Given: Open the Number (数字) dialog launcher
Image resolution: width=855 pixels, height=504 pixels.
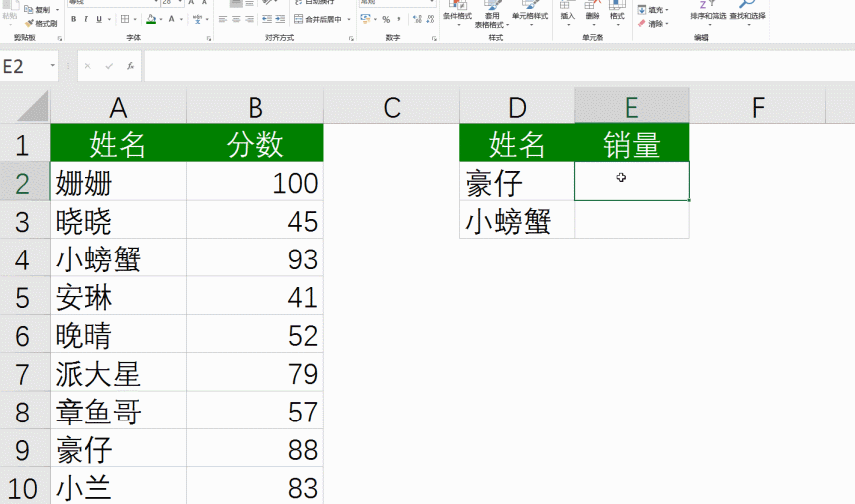Looking at the screenshot, I should 434,38.
